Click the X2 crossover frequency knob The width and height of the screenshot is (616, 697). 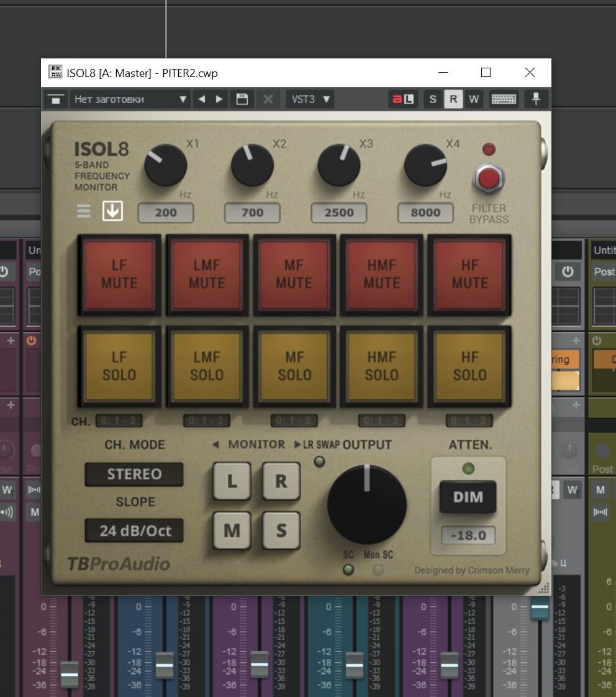[x=252, y=165]
